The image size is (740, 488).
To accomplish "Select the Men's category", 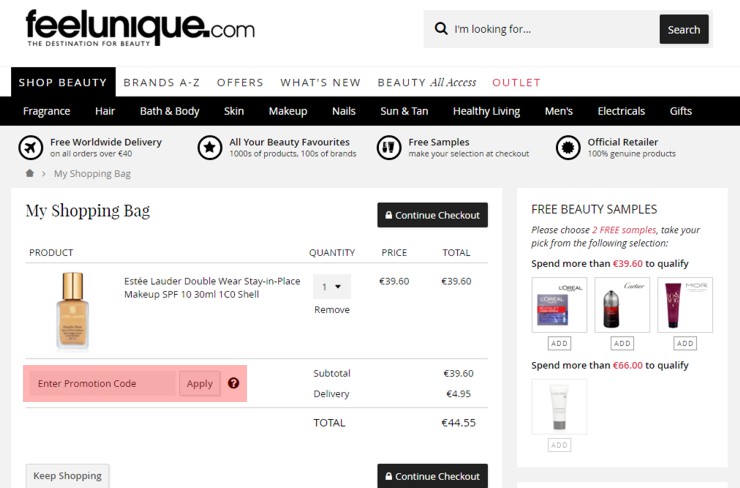I will (x=558, y=111).
